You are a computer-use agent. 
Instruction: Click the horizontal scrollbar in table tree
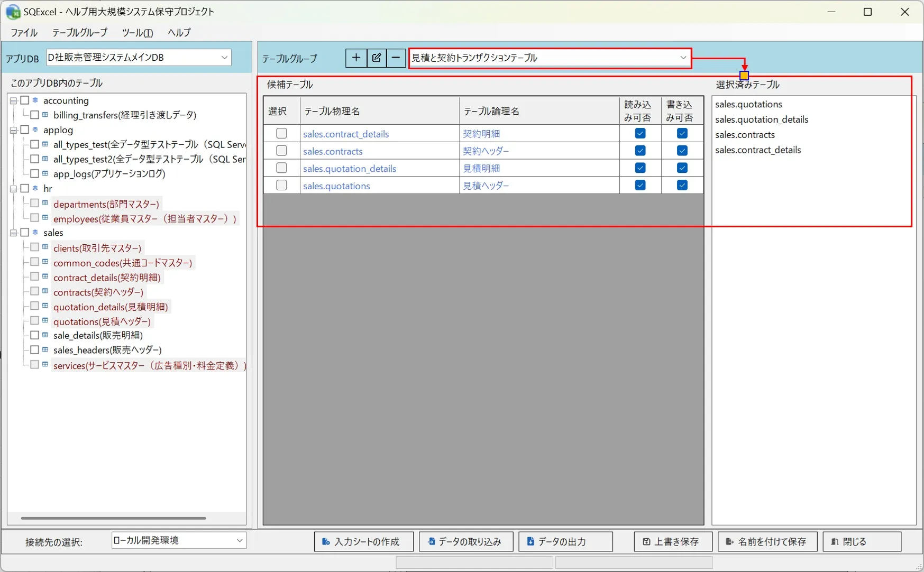point(113,518)
